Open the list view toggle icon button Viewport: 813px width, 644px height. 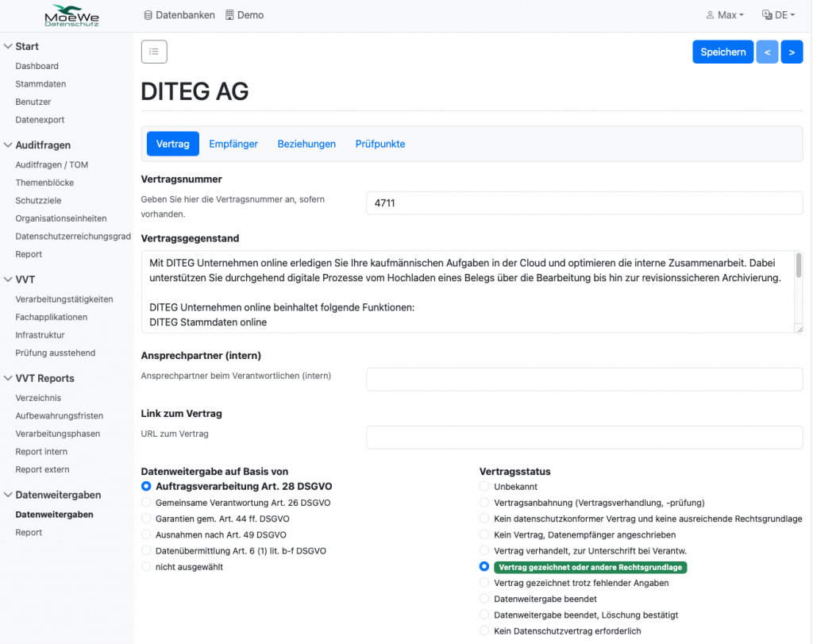pyautogui.click(x=154, y=52)
